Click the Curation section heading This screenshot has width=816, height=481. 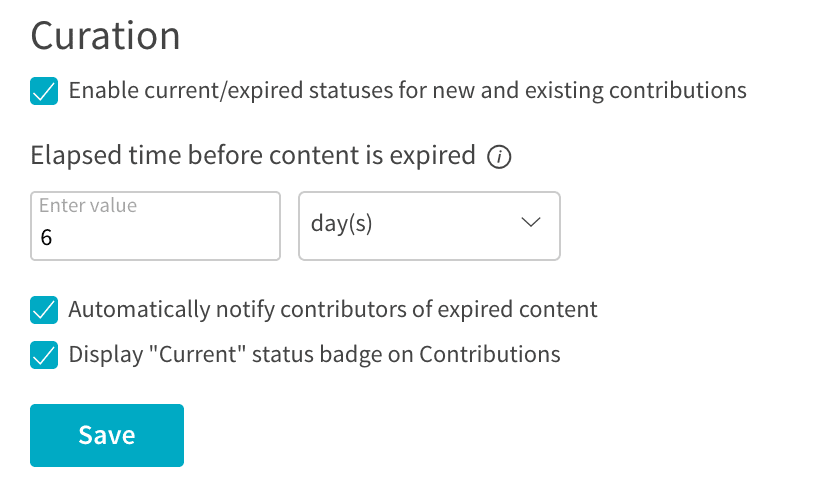(106, 36)
